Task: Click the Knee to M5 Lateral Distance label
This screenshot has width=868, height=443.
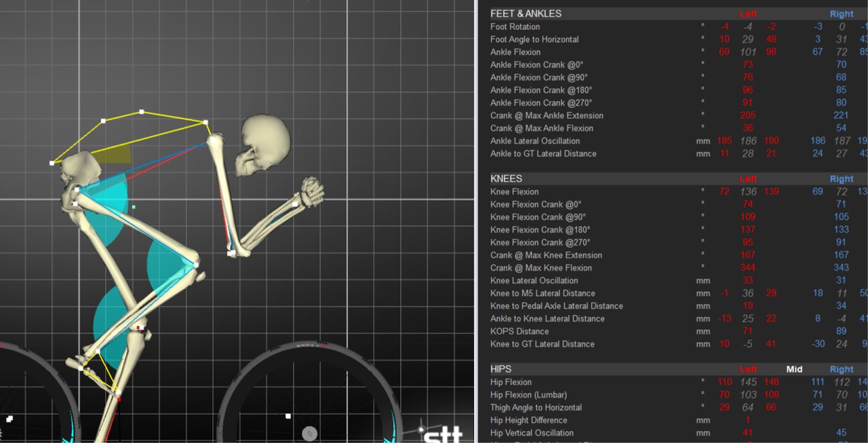Action: (542, 293)
